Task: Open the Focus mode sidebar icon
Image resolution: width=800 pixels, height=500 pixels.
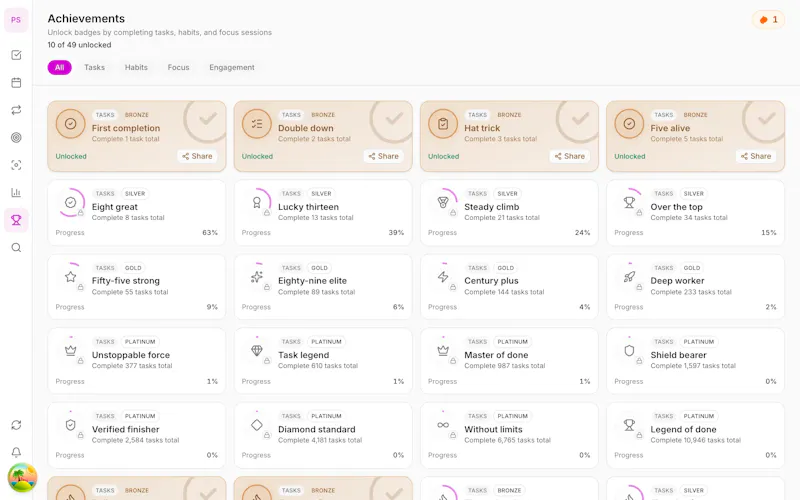Action: [16, 165]
